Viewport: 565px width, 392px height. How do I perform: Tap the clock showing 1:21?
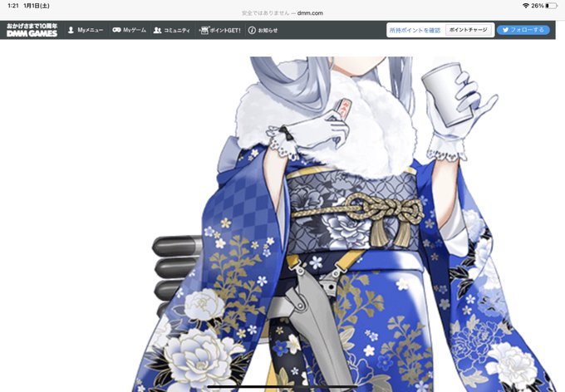click(13, 6)
